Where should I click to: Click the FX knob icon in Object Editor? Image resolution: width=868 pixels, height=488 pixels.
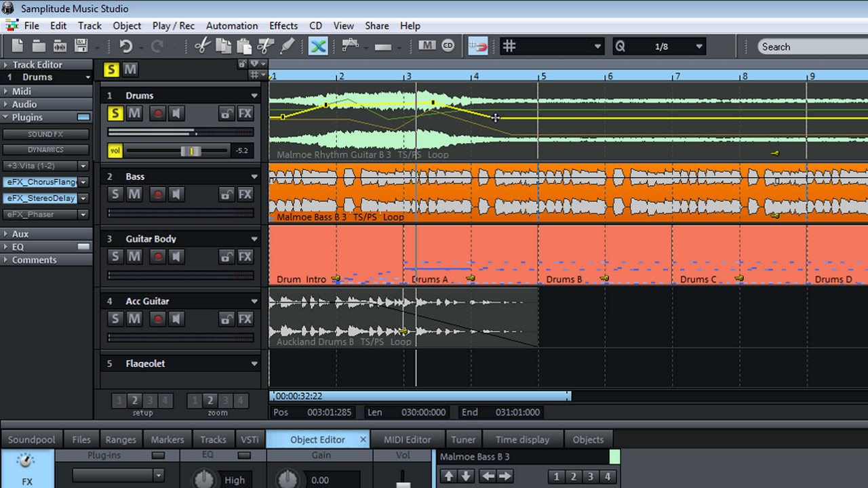[x=26, y=461]
